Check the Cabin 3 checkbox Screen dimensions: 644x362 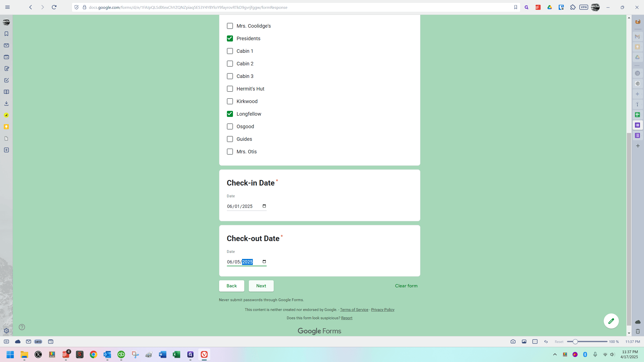pyautogui.click(x=230, y=76)
